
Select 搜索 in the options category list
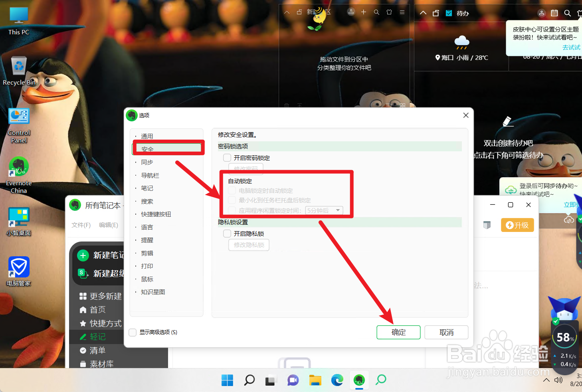[x=147, y=201]
